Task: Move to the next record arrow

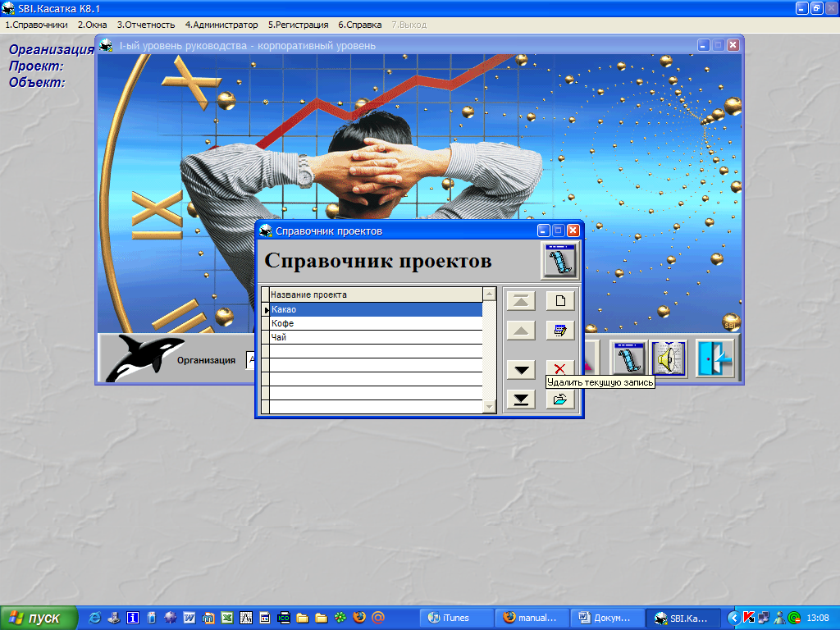Action: (x=521, y=370)
